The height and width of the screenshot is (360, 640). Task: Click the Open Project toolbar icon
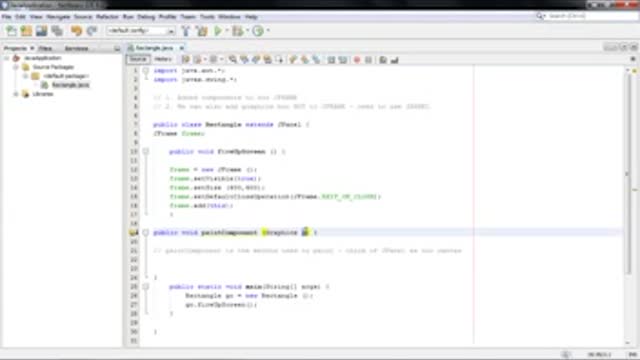[41, 31]
